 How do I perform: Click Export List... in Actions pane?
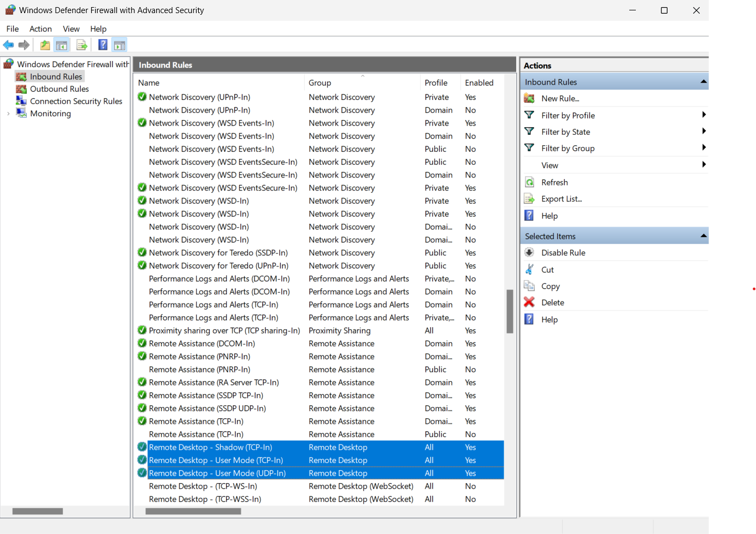[562, 199]
